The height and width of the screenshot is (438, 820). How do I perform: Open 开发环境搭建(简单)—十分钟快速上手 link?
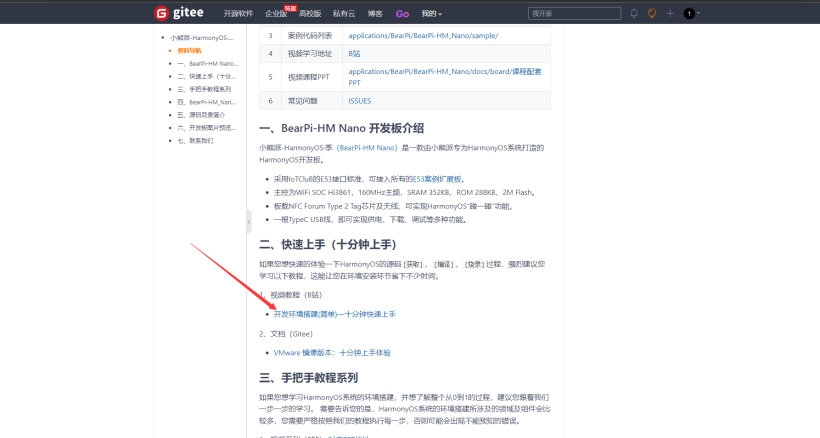tap(334, 314)
